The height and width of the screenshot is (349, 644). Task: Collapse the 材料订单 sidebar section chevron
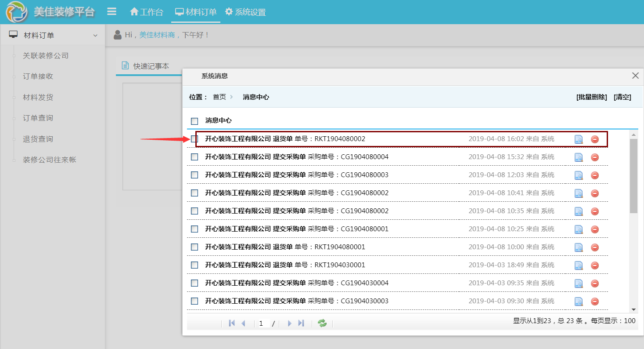(95, 36)
